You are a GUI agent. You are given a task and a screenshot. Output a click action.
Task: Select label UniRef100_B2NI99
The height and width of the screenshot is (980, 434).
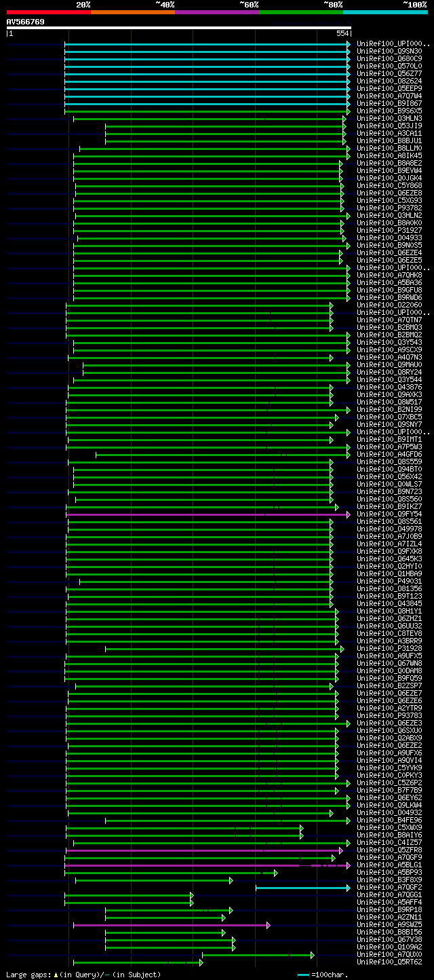(389, 409)
